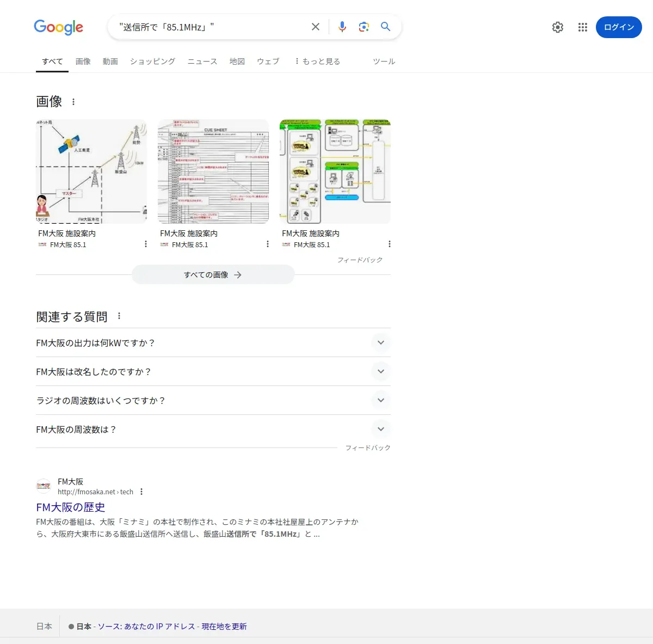The image size is (653, 644).
Task: Click the ログイン button
Action: click(619, 27)
